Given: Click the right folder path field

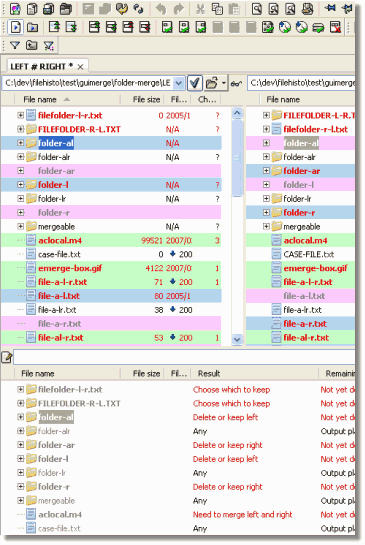Looking at the screenshot, I should pos(302,83).
